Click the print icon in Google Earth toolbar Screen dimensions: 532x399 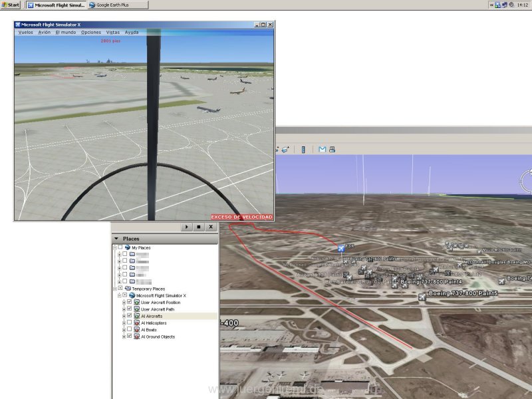coord(332,149)
